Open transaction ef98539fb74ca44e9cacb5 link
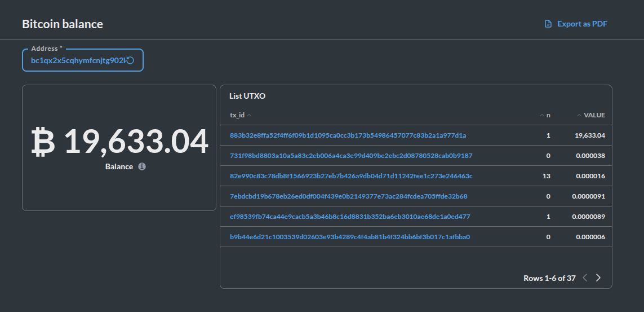This screenshot has width=644, height=312. (350, 217)
